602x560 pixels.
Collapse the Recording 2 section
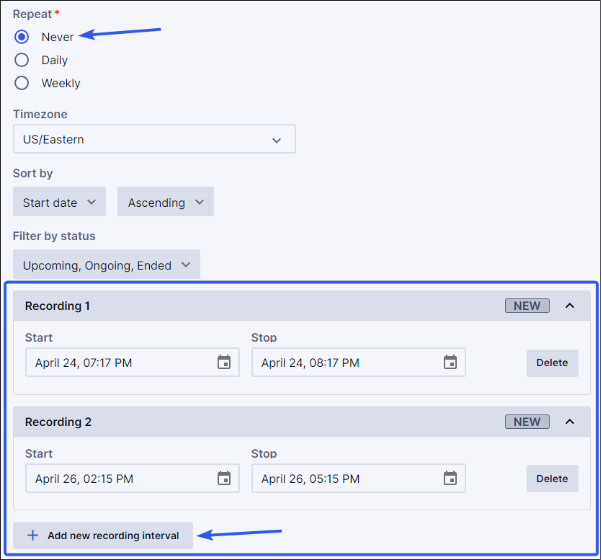570,422
